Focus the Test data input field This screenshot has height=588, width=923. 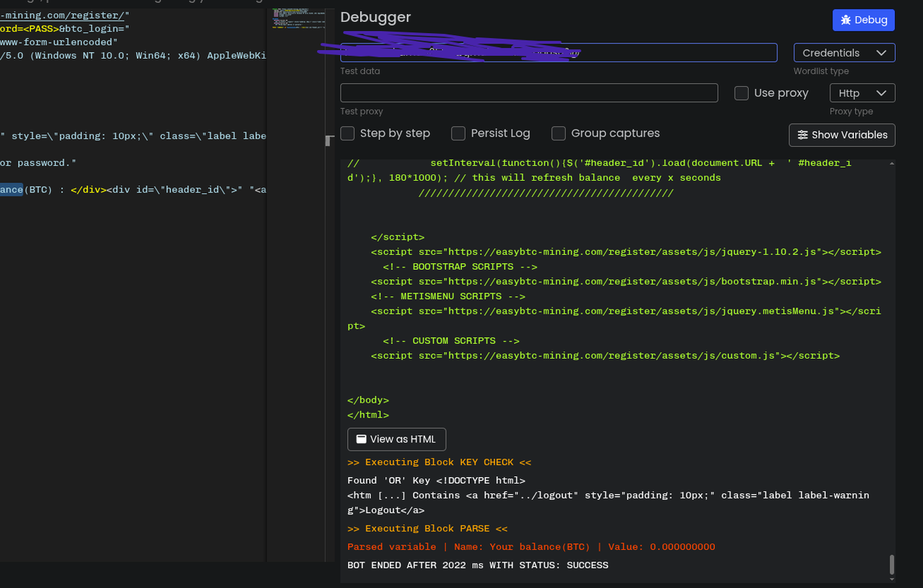pyautogui.click(x=558, y=53)
